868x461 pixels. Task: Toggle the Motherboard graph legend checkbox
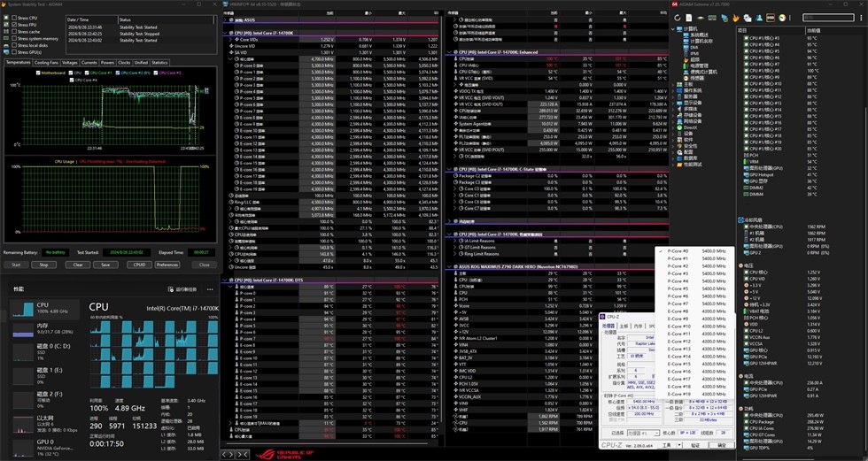tap(38, 73)
